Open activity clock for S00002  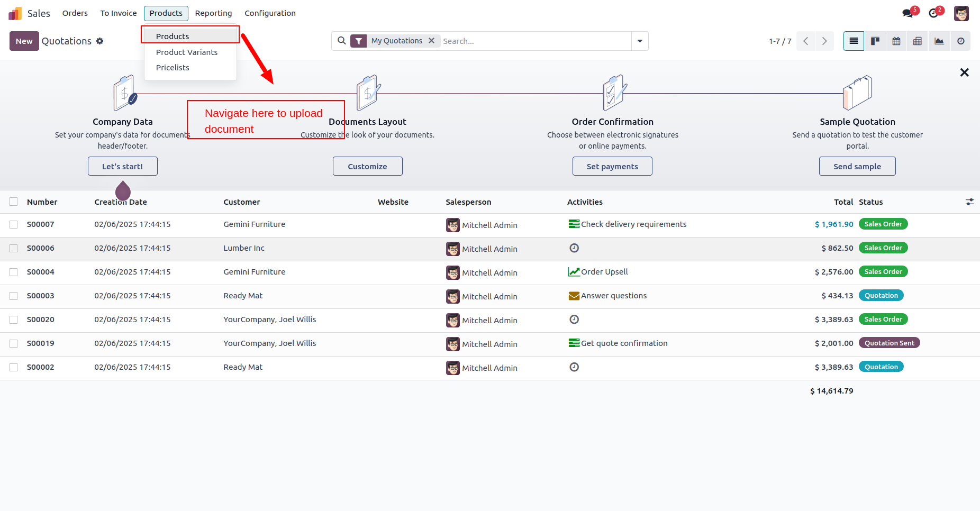click(574, 367)
